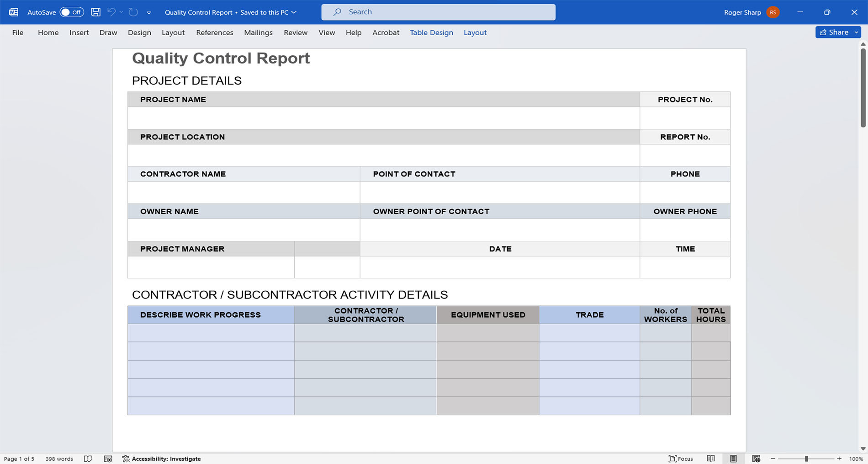868x464 pixels.
Task: Click the EQUIPMENT USED header cell
Action: 488,315
